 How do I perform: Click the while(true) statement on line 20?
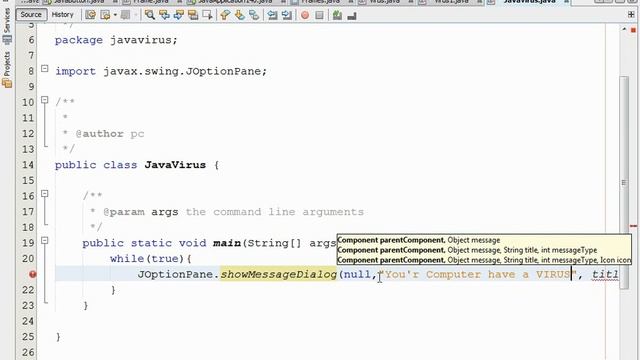point(151,259)
